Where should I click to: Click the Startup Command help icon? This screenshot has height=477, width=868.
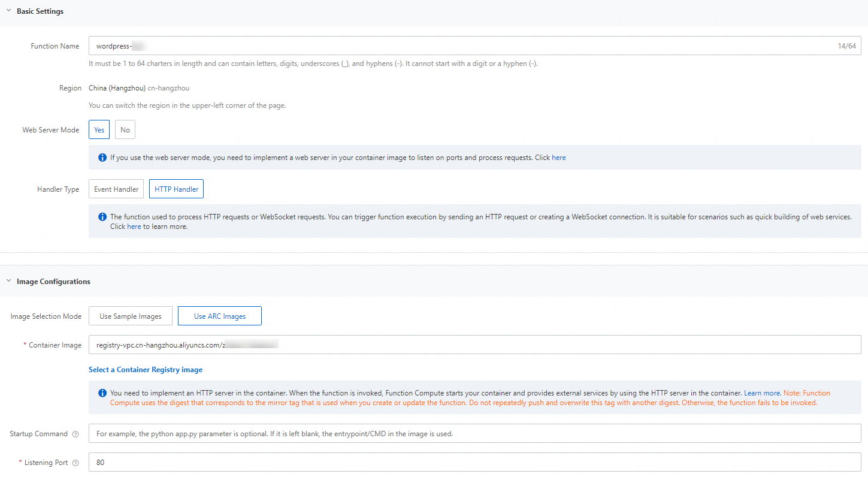(75, 434)
